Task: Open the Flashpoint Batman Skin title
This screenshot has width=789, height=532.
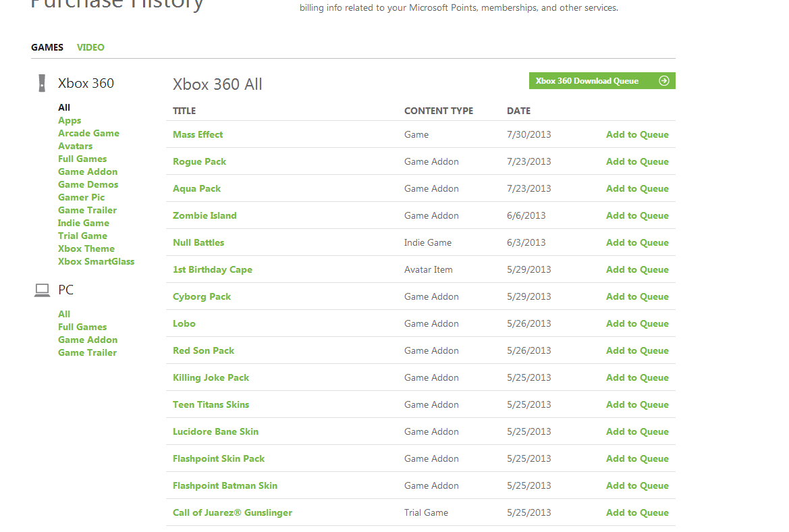Action: pos(225,485)
